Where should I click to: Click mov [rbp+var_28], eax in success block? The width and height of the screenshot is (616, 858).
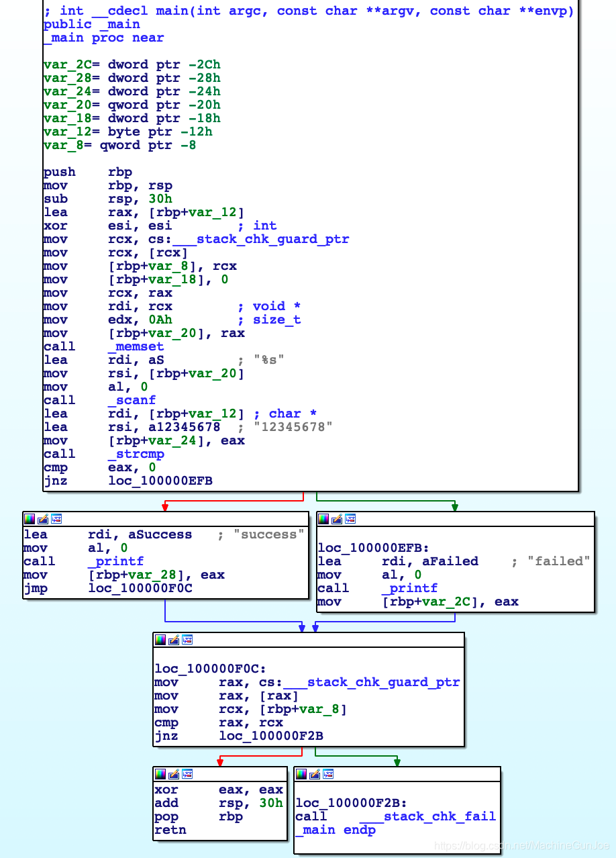124,575
